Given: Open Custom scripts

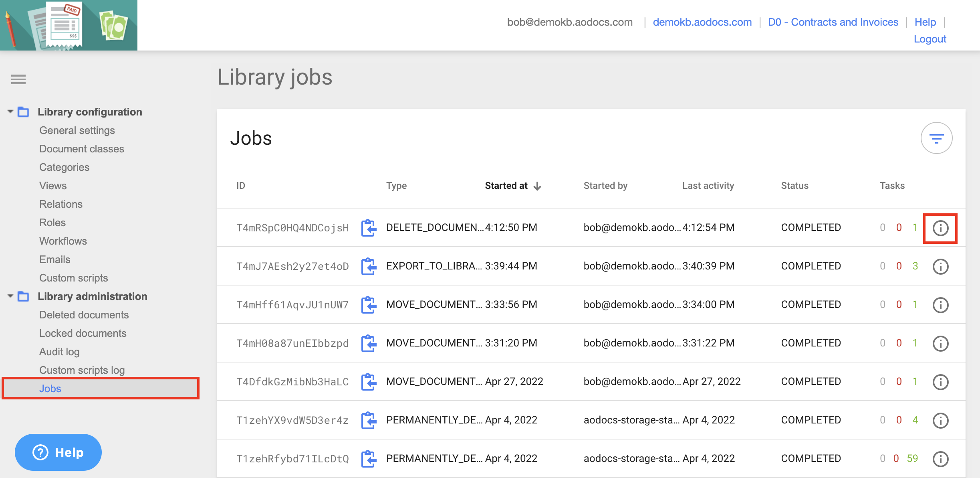Looking at the screenshot, I should [x=74, y=278].
